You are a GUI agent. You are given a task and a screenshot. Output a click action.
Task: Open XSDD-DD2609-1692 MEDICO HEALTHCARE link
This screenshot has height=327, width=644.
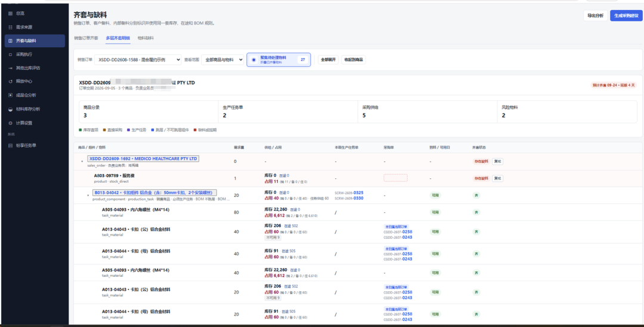click(143, 159)
